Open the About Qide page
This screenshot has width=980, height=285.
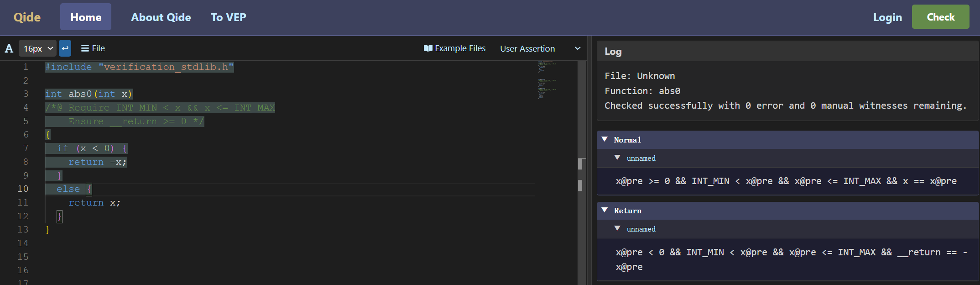tap(161, 17)
